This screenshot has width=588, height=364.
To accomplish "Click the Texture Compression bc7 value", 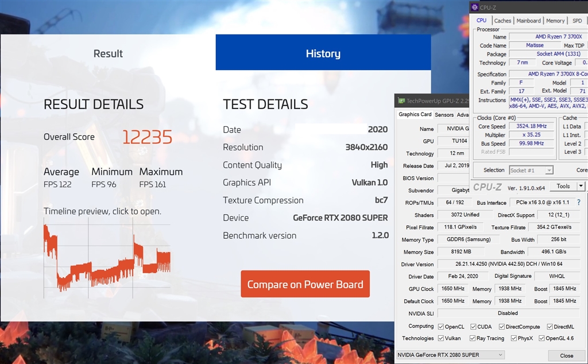I will click(381, 200).
